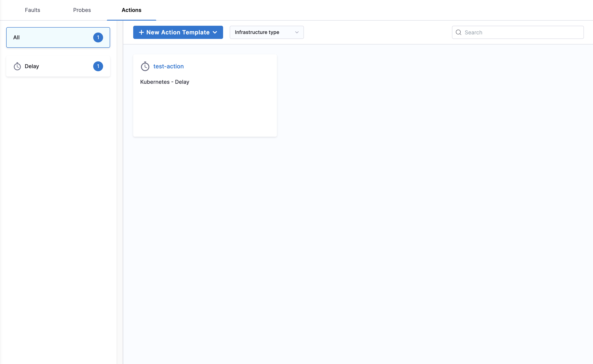Viewport: 593px width, 364px height.
Task: Select the Actions tab
Action: [131, 10]
